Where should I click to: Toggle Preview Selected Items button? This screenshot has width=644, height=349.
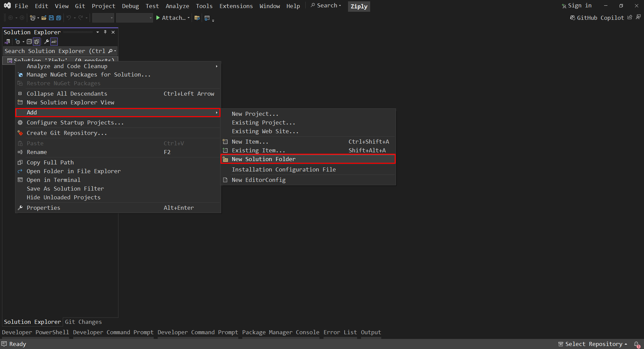54,42
